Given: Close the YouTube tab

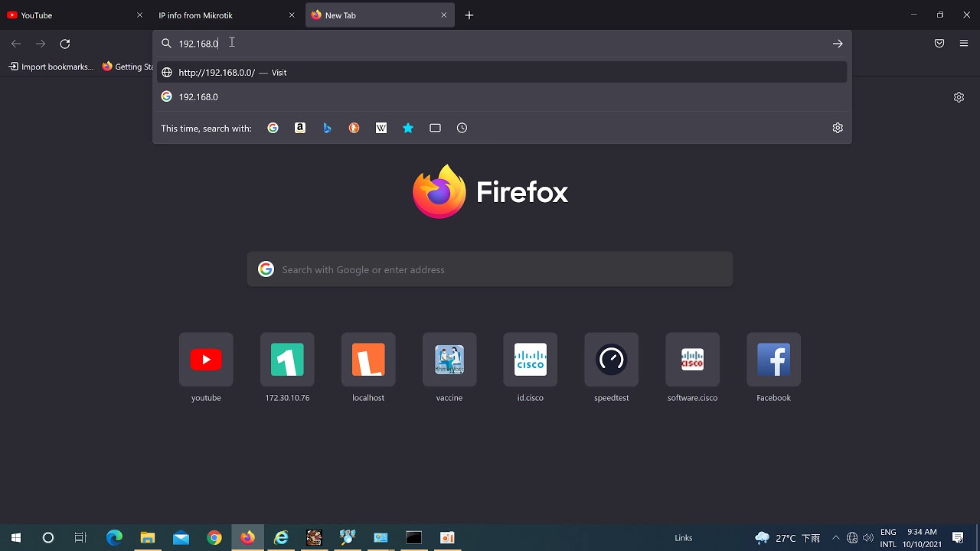Looking at the screenshot, I should (x=139, y=15).
